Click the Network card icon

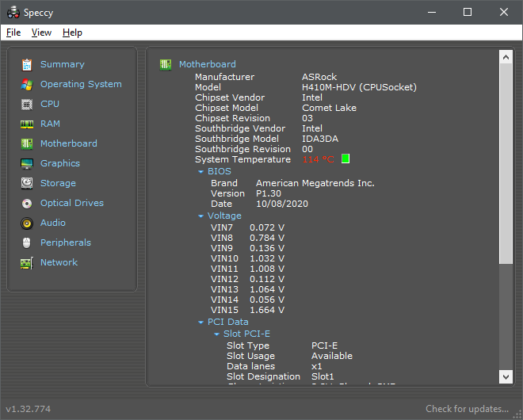click(27, 263)
